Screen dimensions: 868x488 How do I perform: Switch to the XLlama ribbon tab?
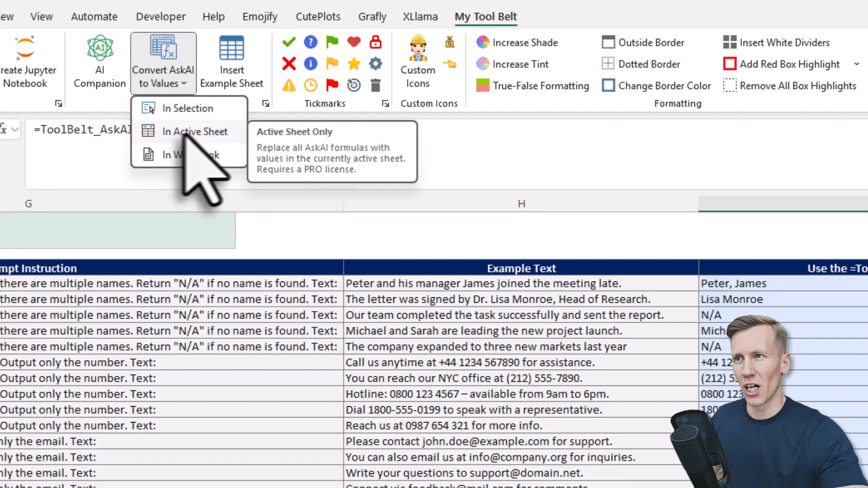coord(420,17)
